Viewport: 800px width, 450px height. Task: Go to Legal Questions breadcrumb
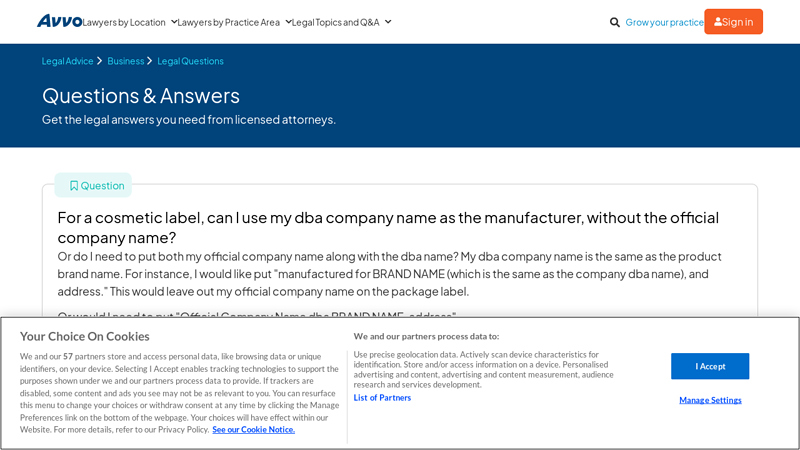click(x=190, y=61)
